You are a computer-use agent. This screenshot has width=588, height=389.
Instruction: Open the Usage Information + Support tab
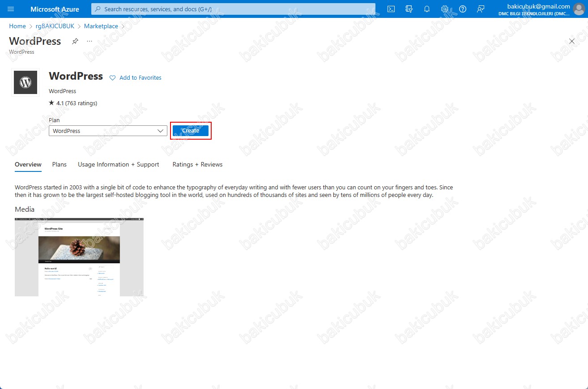119,164
